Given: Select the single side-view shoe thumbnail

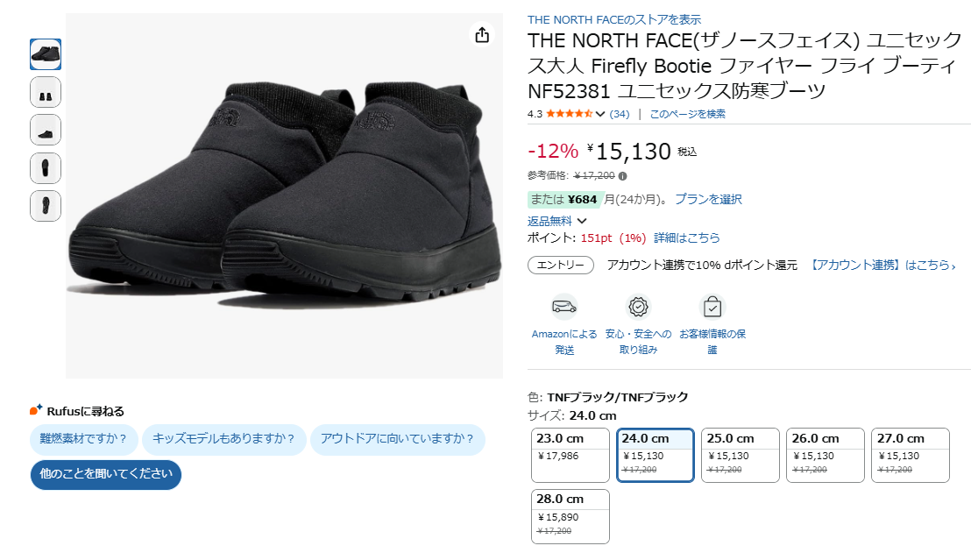Looking at the screenshot, I should [46, 130].
